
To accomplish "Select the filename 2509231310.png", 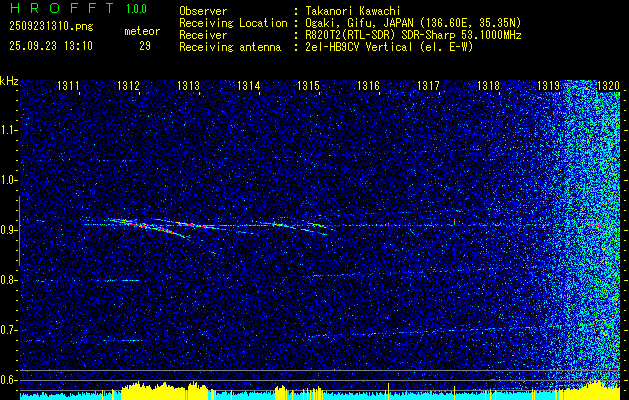I will click(51, 27).
